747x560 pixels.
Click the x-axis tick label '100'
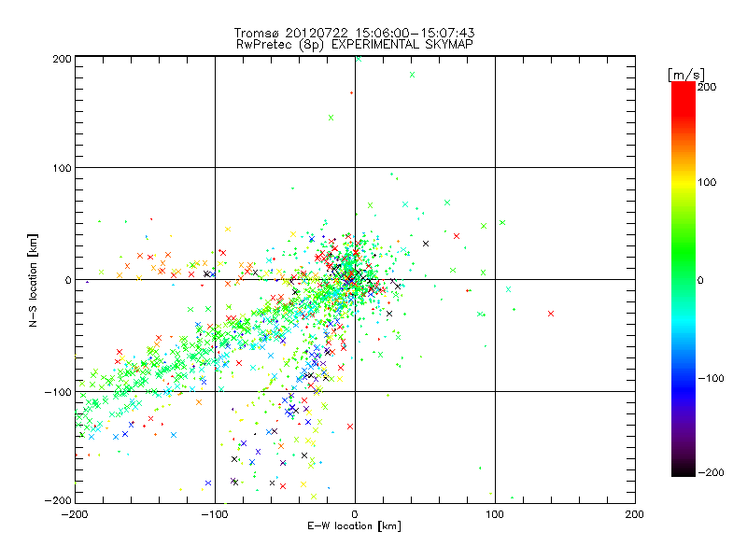[x=495, y=514]
